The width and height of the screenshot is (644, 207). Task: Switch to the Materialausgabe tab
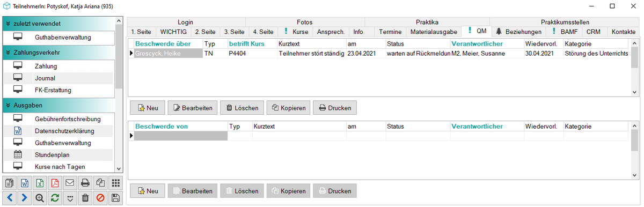pyautogui.click(x=434, y=32)
